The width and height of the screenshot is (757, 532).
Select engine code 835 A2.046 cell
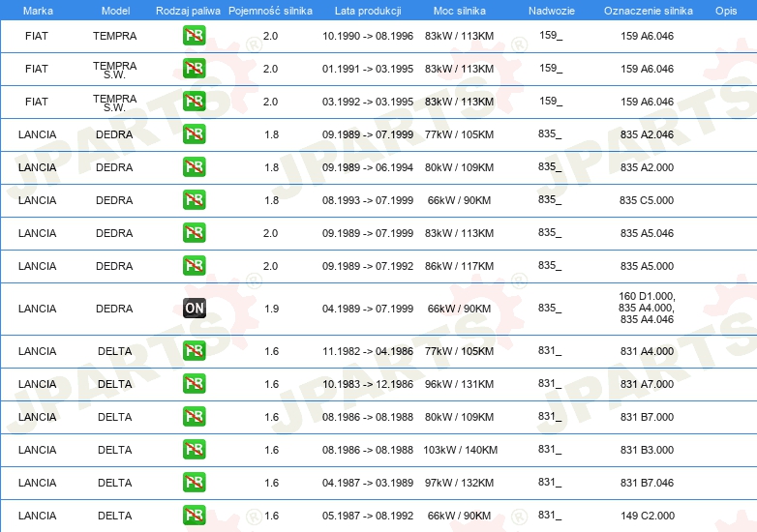[647, 134]
